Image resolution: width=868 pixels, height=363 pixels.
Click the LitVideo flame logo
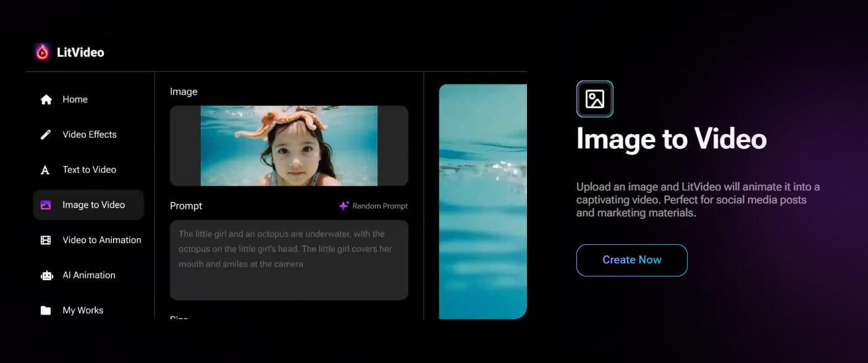click(42, 52)
